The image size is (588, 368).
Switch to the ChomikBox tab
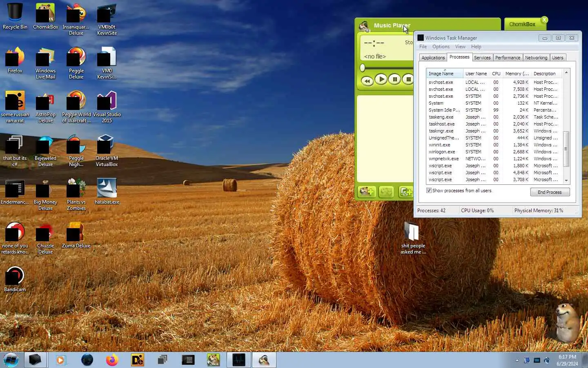[x=522, y=24]
